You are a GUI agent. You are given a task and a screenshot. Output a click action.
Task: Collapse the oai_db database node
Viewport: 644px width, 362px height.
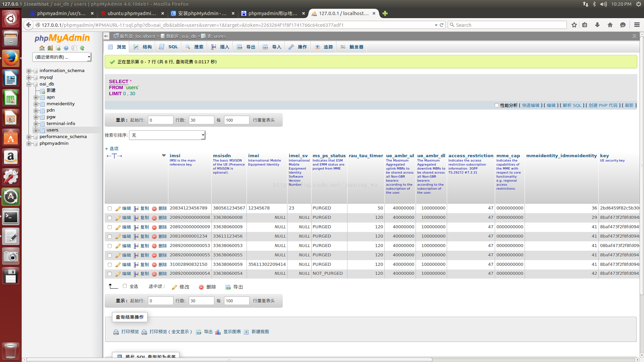(29, 84)
